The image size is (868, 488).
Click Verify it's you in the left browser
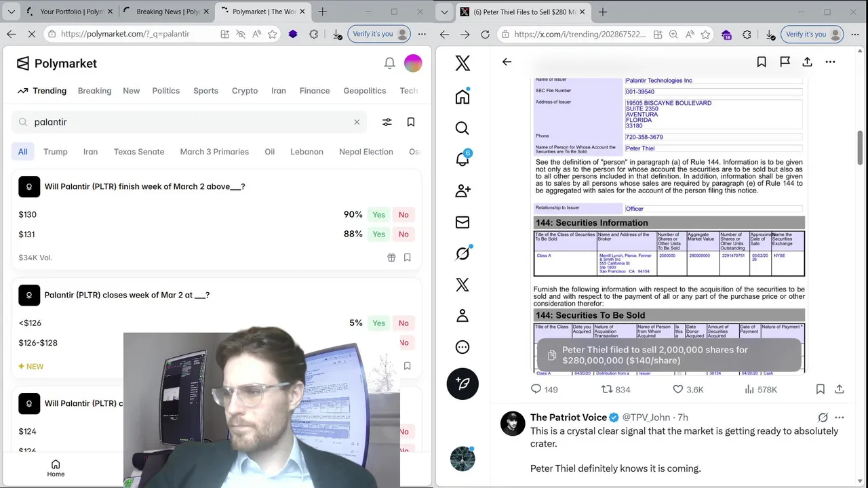(x=380, y=34)
